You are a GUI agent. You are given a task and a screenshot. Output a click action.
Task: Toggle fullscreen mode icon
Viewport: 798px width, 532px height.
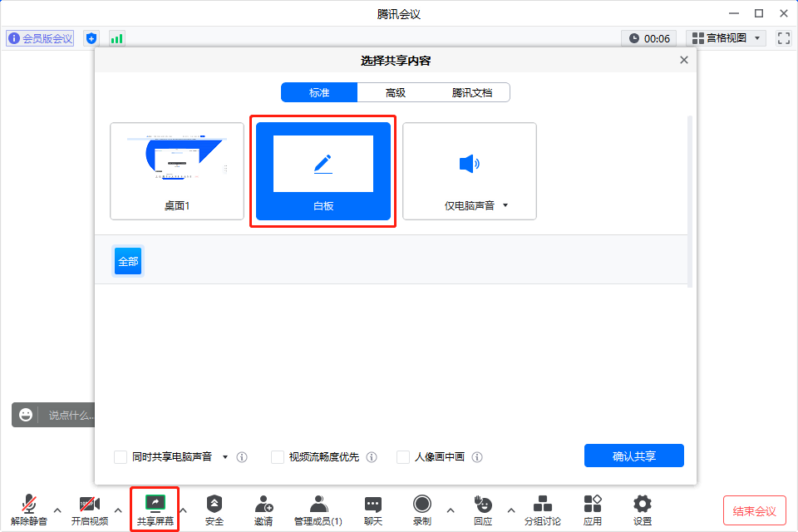coord(784,38)
